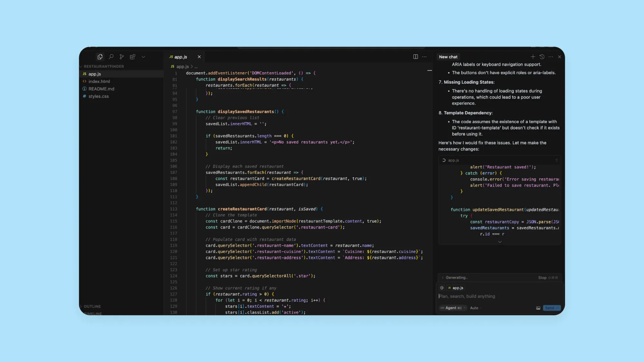
Task: Start a new chat with the plus icon
Action: pyautogui.click(x=533, y=57)
